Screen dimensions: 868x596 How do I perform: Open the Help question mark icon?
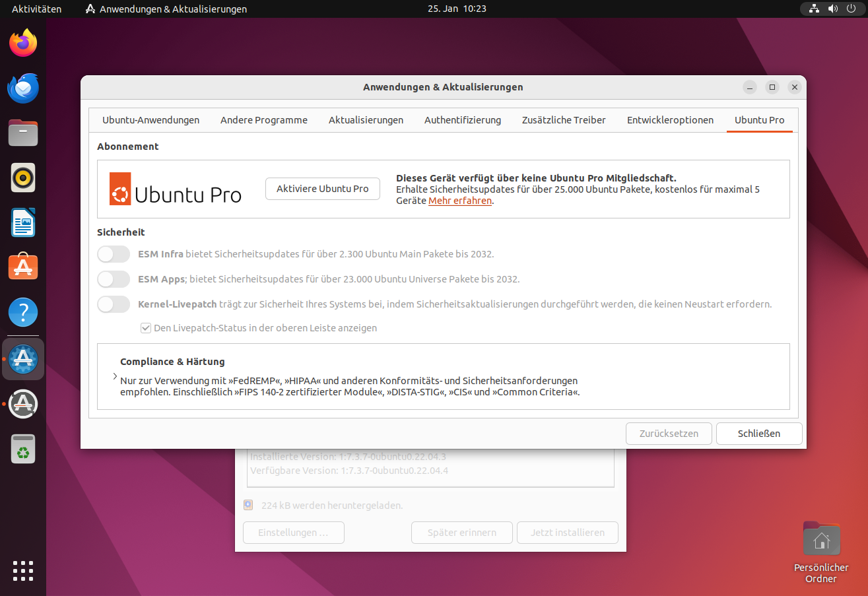click(23, 312)
